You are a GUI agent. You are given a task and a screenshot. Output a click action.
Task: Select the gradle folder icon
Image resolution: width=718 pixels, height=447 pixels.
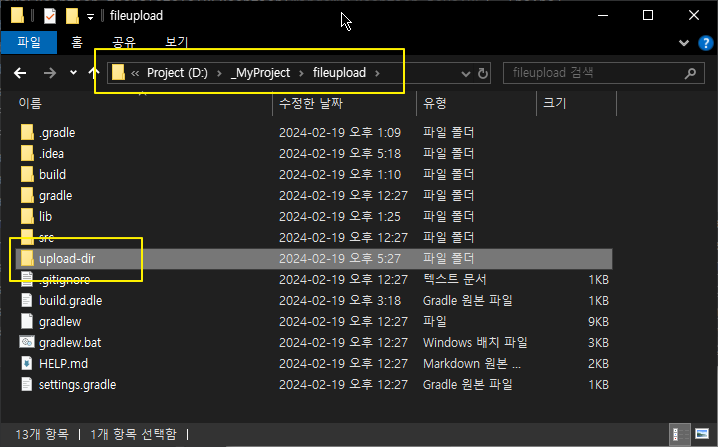(27, 196)
